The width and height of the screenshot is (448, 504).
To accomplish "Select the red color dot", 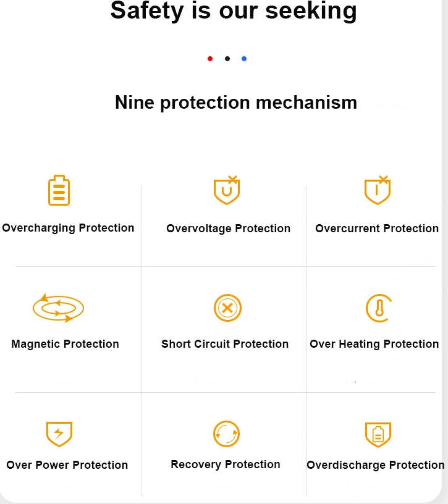I will (210, 59).
